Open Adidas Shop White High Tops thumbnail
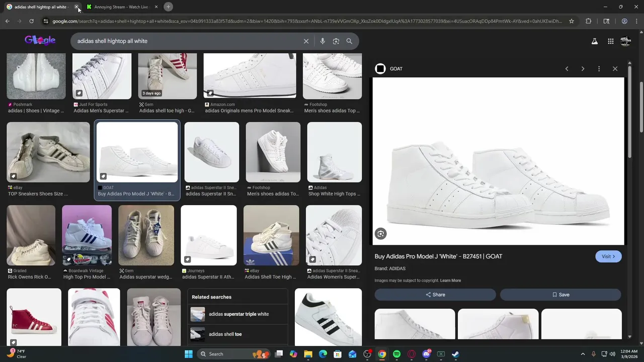Viewport: 644px width, 362px height. [x=335, y=152]
